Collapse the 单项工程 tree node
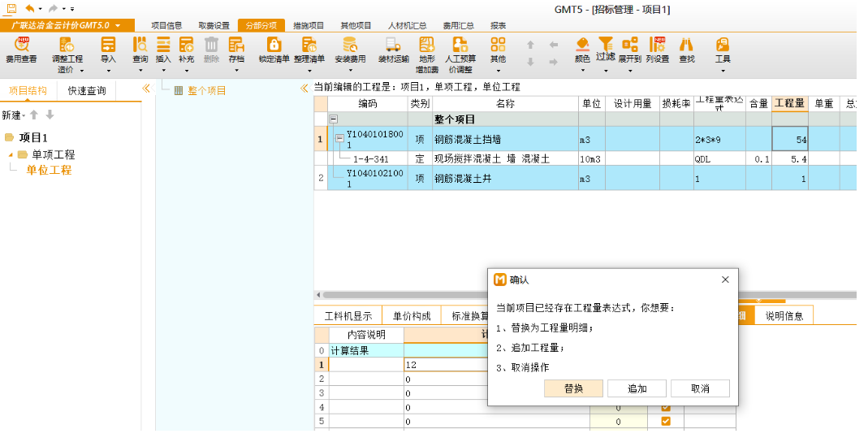Viewport: 868px width, 438px height. (11, 154)
